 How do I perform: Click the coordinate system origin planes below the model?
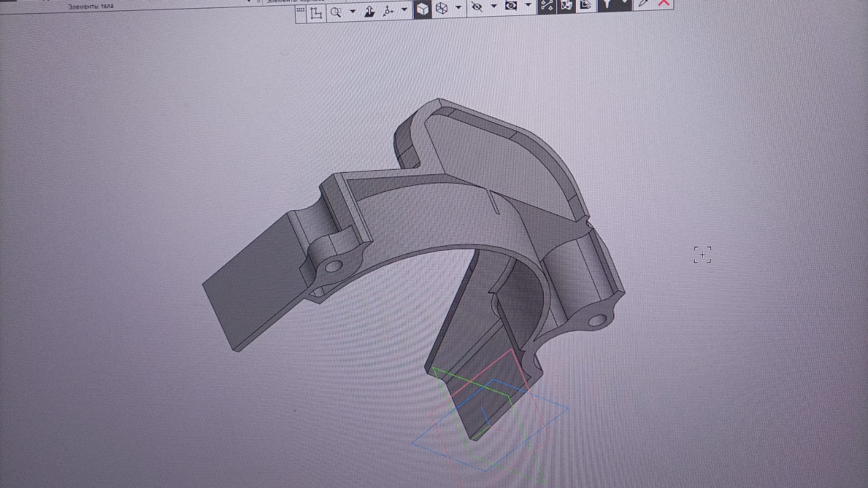pyautogui.click(x=490, y=416)
